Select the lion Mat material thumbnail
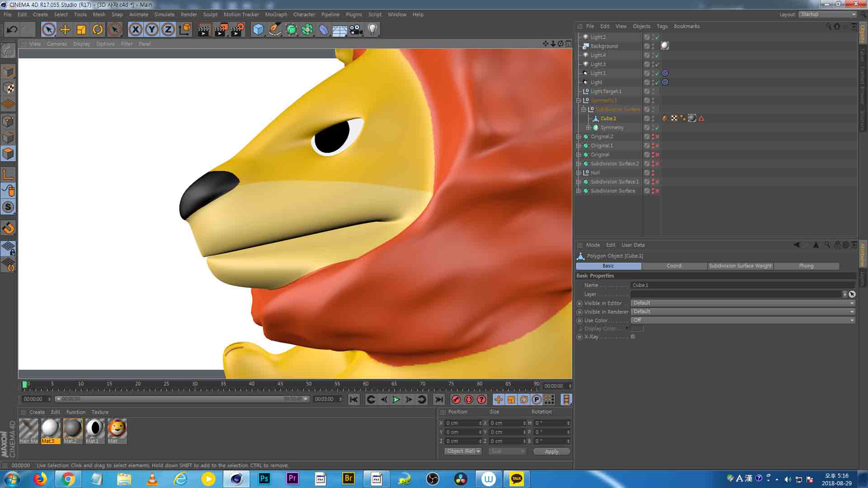 (117, 431)
